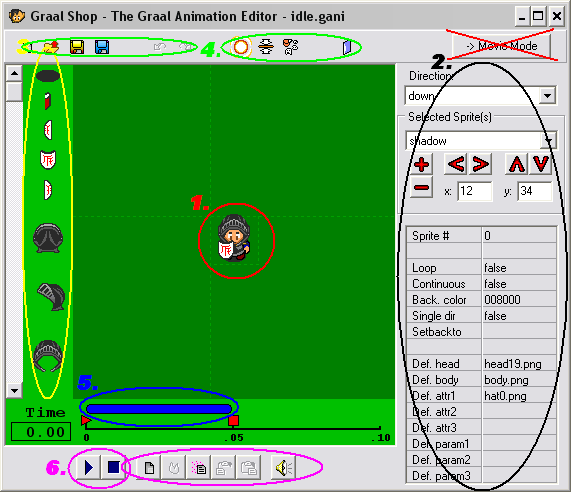This screenshot has width=571, height=492.
Task: Move sprite left with red left arrow
Action: [456, 164]
